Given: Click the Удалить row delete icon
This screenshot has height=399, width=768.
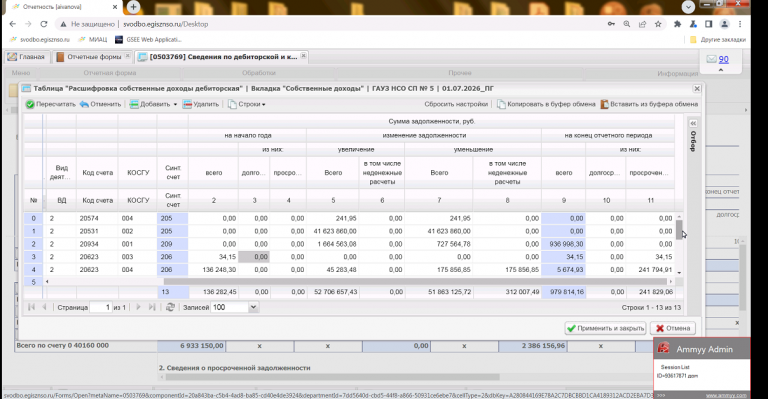Looking at the screenshot, I should pos(187,104).
